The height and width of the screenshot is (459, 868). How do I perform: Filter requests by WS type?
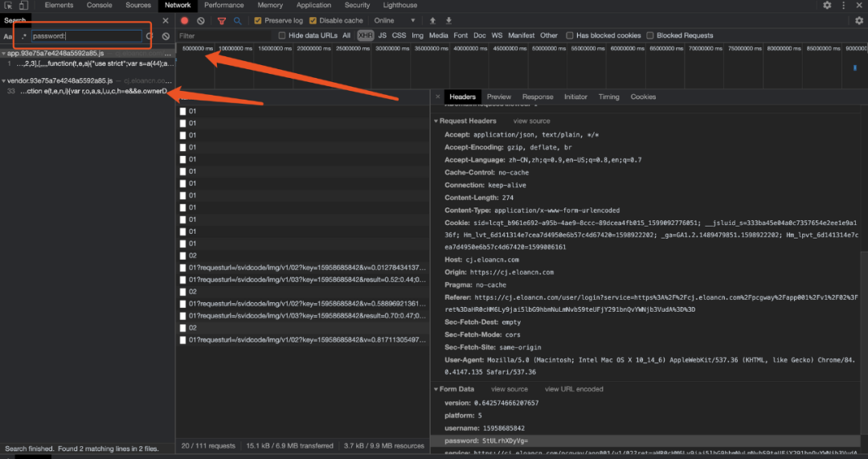(x=497, y=35)
